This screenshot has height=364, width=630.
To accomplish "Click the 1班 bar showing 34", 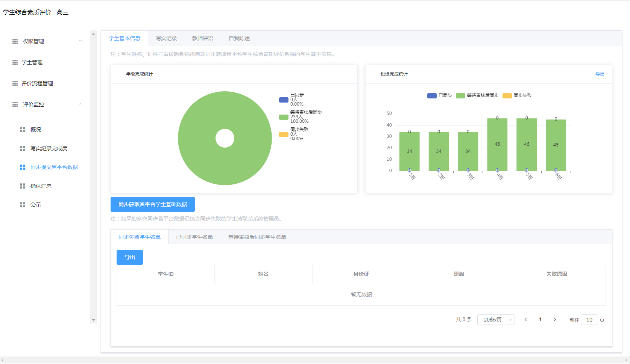I will 410,151.
